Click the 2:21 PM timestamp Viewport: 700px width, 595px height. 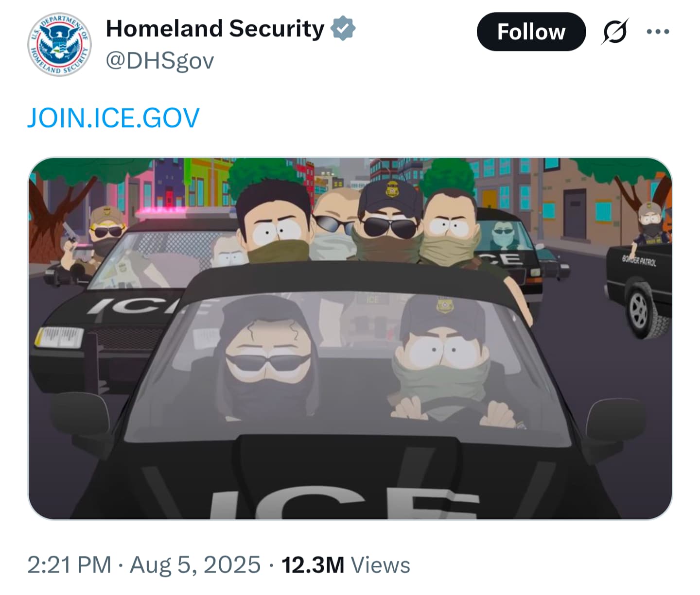tap(70, 565)
